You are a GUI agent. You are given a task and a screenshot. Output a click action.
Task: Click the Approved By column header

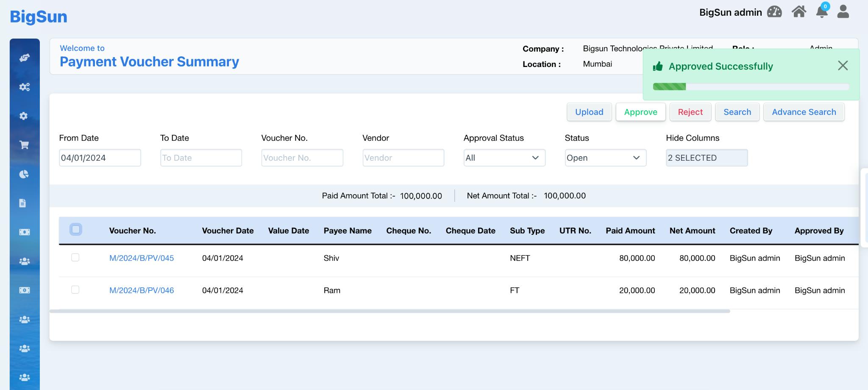point(819,231)
